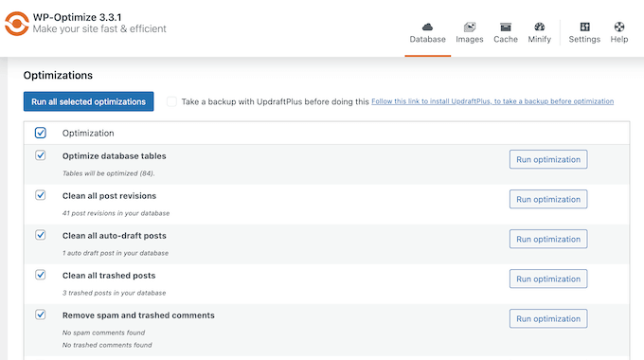This screenshot has width=644, height=360.
Task: Click 'Make your site fast & efficient' tagline
Action: 99,28
